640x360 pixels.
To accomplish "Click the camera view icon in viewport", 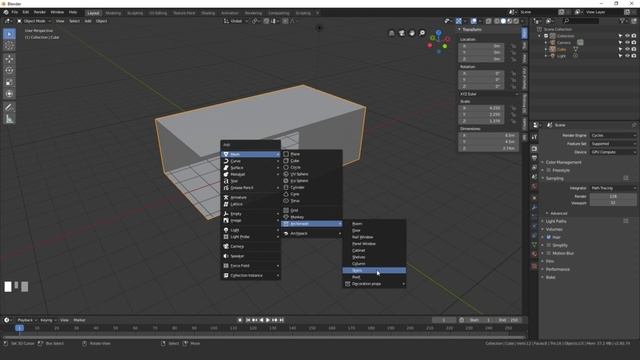I will 402,33.
